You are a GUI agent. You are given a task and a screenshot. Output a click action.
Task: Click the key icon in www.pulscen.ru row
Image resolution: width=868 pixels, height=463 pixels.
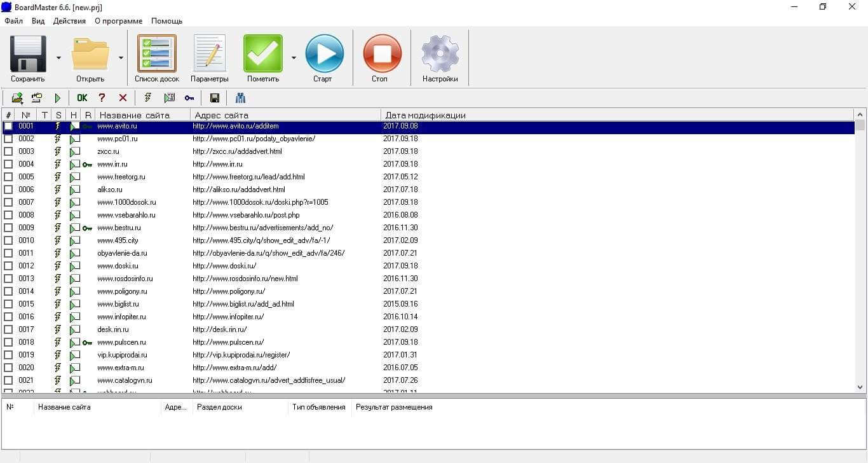pos(88,343)
